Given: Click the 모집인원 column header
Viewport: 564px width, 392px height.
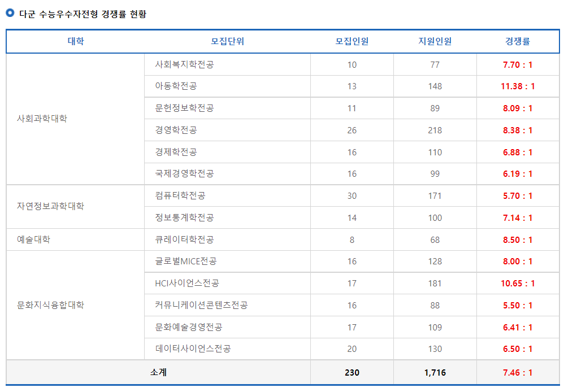Looking at the screenshot, I should (352, 41).
